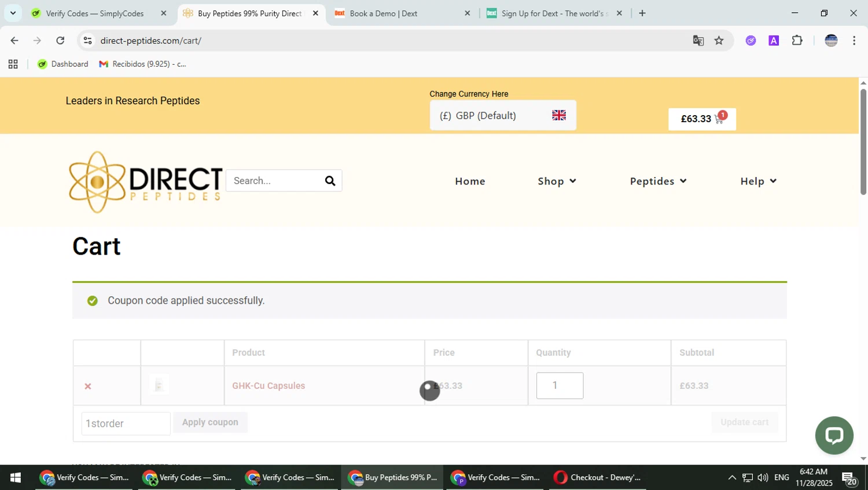Expand the Peptides menu
868x490 pixels.
coord(658,181)
